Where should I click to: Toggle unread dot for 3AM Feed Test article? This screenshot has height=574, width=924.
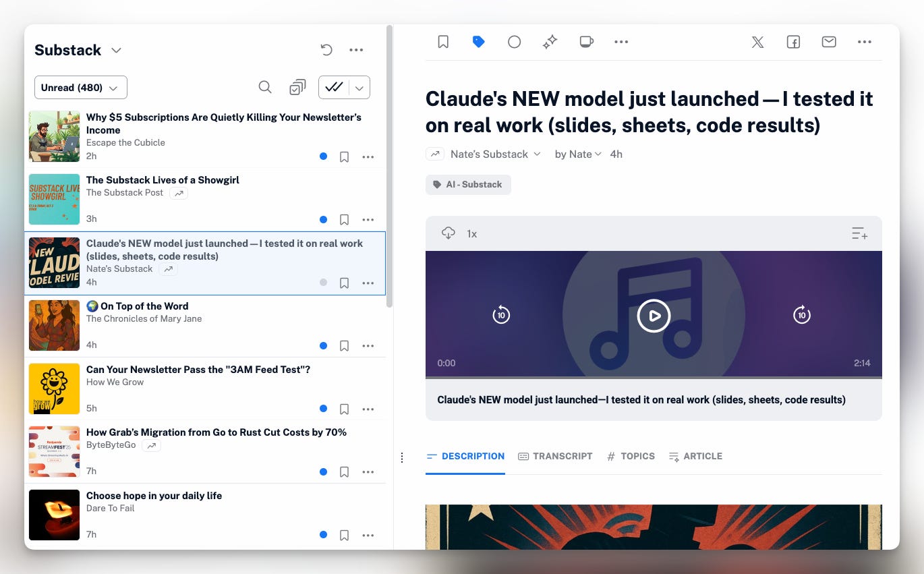(x=324, y=409)
